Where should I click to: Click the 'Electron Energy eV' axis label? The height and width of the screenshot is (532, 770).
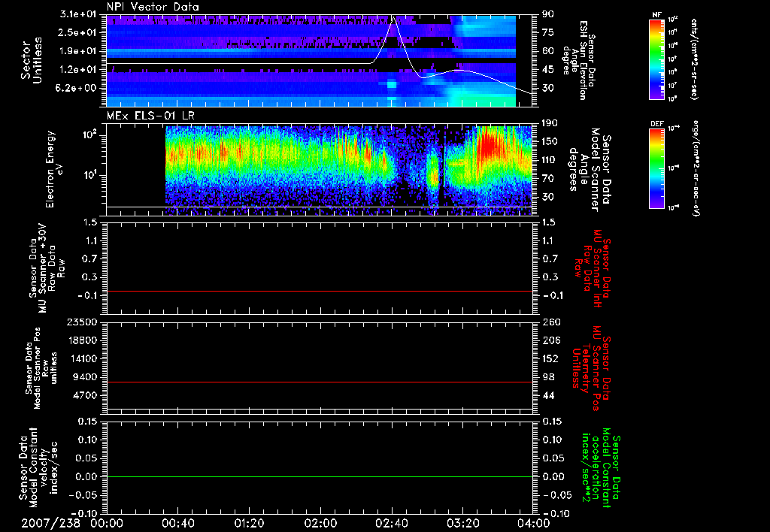54,169
